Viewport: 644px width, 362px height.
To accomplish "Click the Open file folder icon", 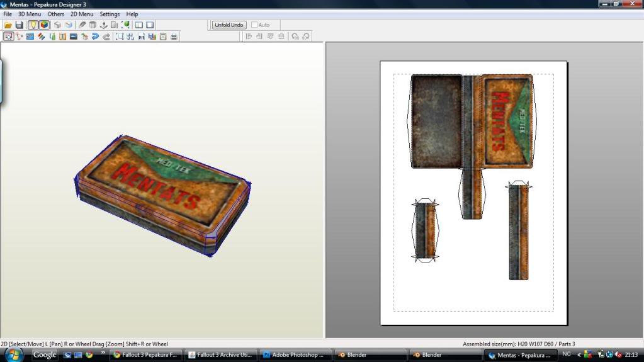I will [8, 25].
